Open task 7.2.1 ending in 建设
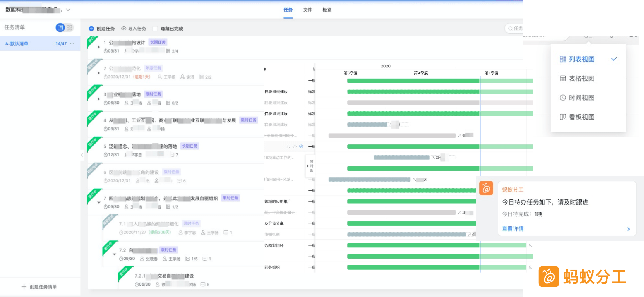This screenshot has width=644, height=297. click(164, 276)
